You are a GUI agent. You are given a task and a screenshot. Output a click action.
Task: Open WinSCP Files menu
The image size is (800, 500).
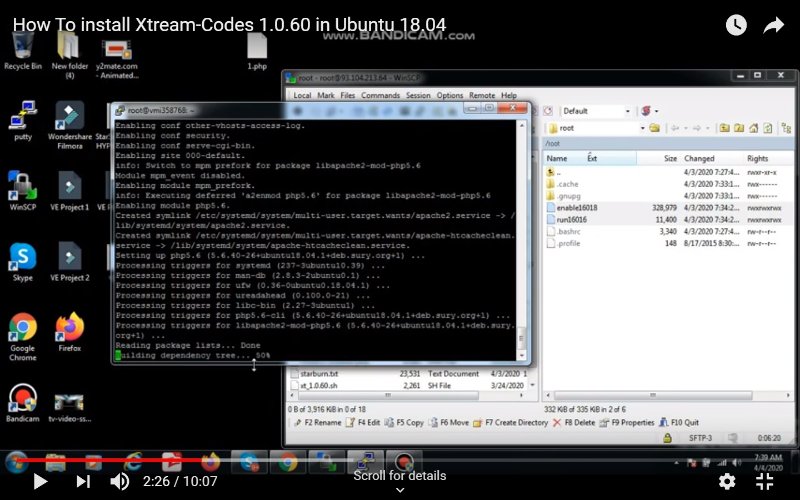[x=347, y=95]
